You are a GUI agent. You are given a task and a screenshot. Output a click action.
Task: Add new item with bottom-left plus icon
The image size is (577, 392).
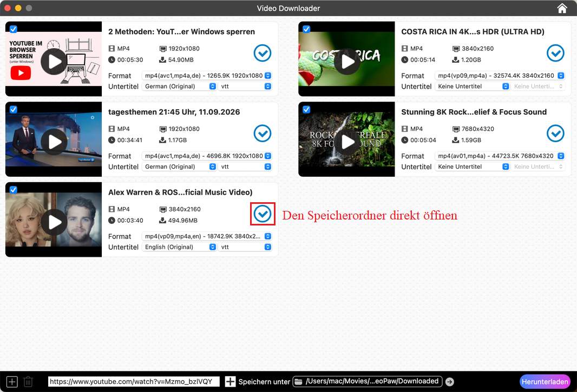12,382
